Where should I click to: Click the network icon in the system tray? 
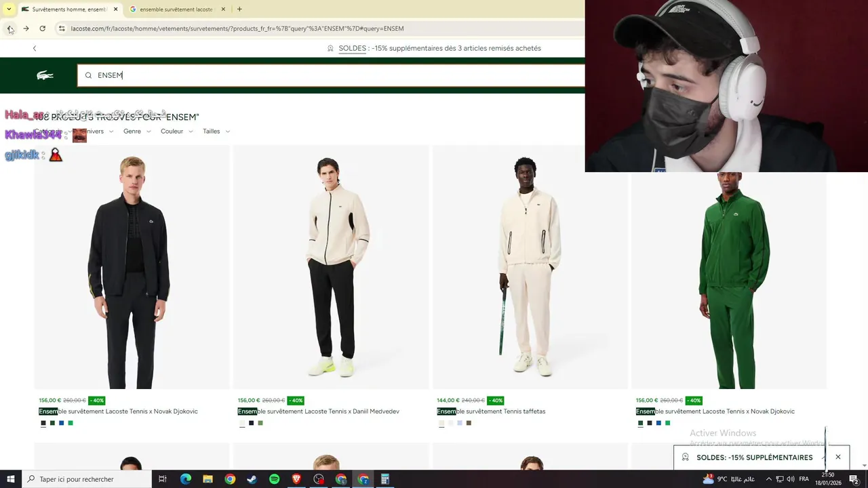(780, 479)
